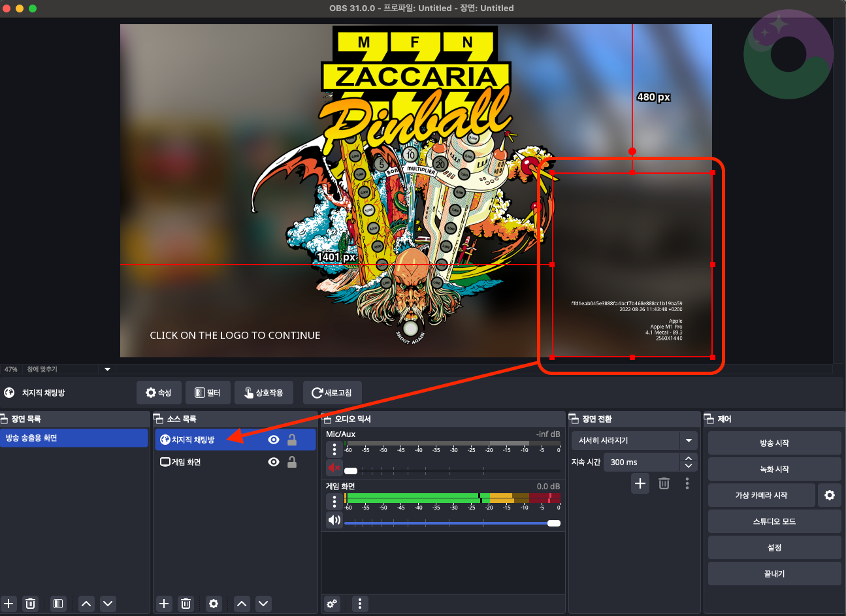Move source up in source list
846x616 pixels.
coord(242,604)
